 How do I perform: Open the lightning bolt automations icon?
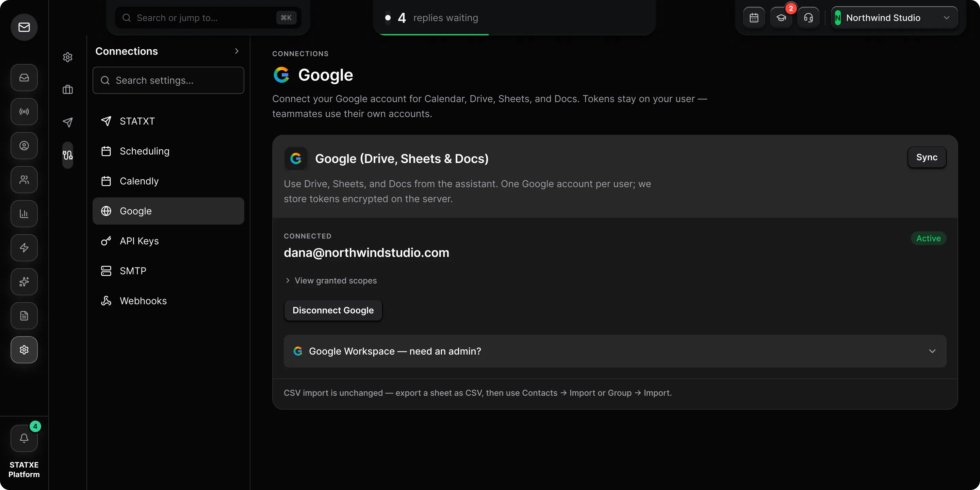24,248
